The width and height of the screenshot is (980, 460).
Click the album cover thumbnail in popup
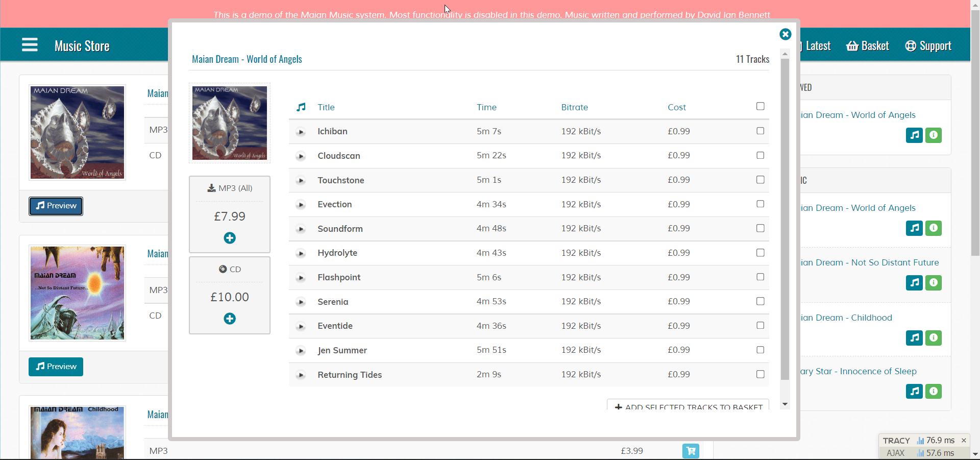230,123
